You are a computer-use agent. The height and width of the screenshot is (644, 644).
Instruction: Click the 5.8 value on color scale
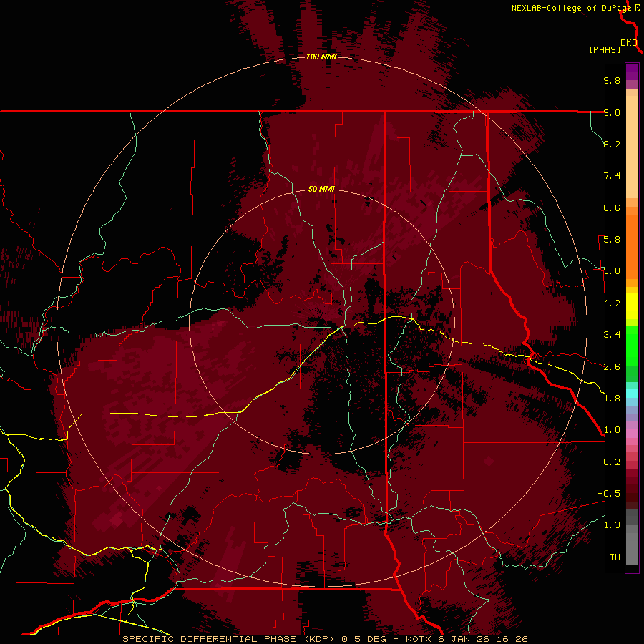(x=612, y=240)
